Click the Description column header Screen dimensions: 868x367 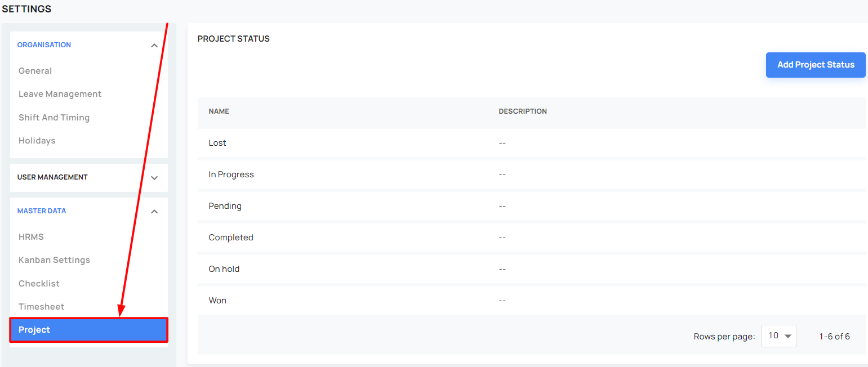click(x=523, y=111)
